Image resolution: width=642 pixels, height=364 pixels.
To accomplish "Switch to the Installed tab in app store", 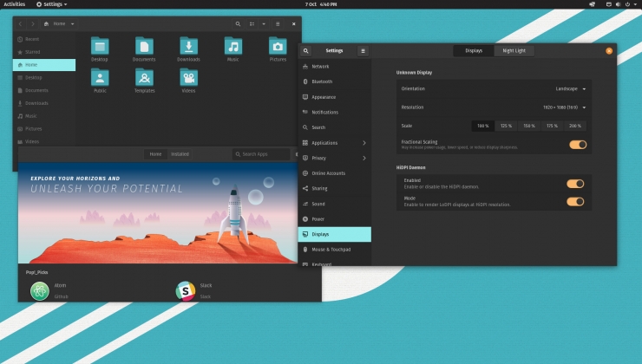I will pyautogui.click(x=180, y=154).
